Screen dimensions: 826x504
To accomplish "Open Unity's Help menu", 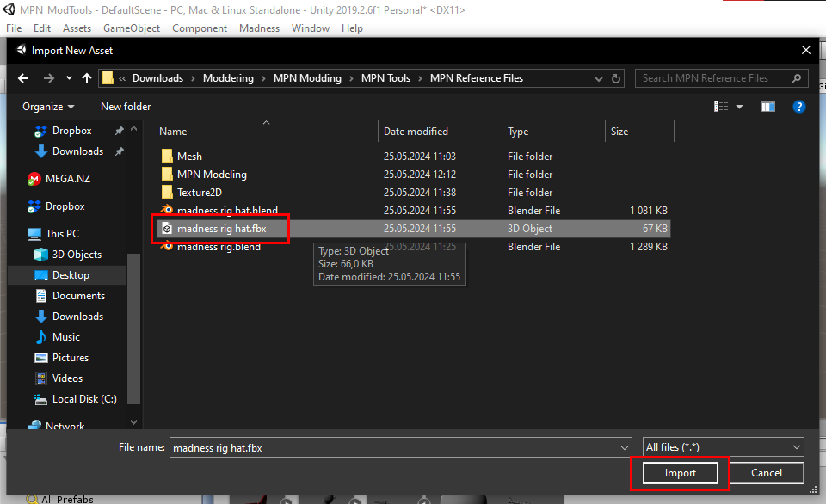I will [352, 28].
